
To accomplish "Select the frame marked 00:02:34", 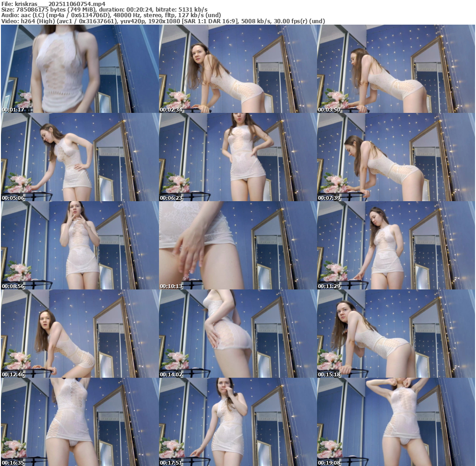I will (238, 69).
